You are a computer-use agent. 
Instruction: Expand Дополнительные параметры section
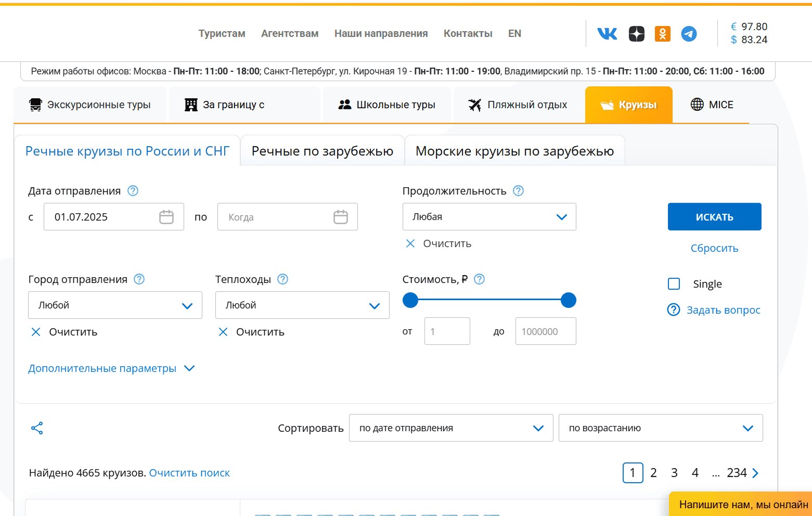111,368
